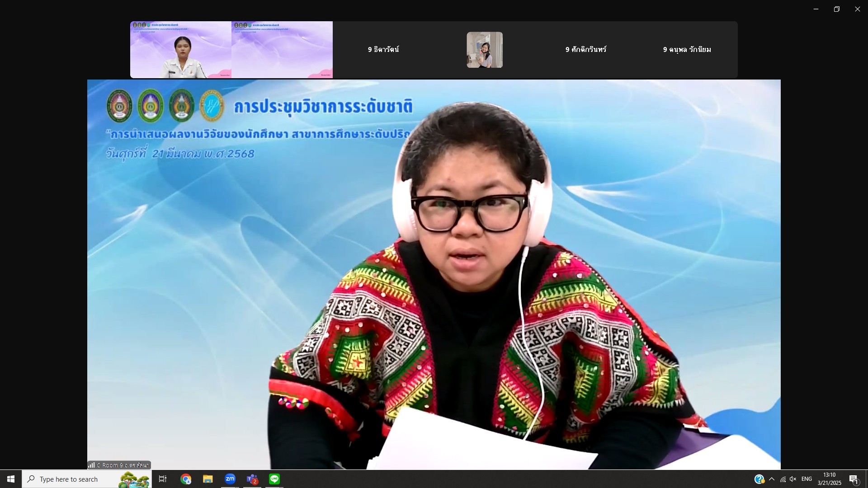
Task: Open the LINE app from the taskbar
Action: [x=274, y=479]
